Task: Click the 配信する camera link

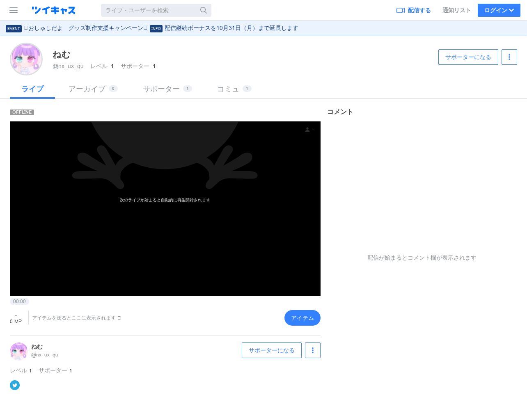Action: 413,10
